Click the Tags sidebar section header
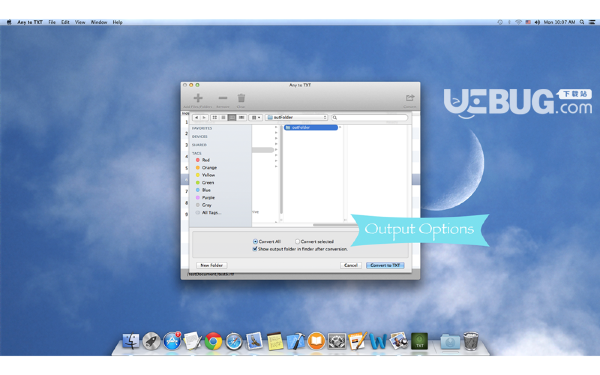This screenshot has height=375, width=600. pyautogui.click(x=196, y=153)
